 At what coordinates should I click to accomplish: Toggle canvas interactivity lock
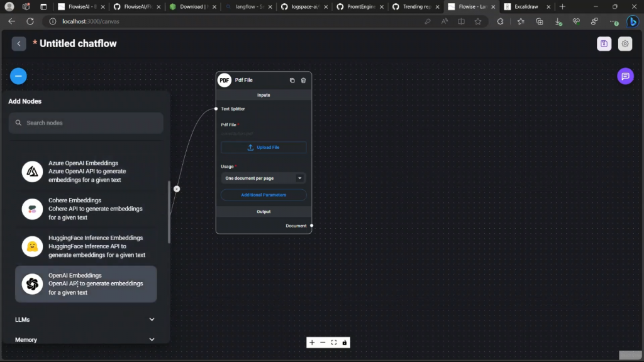coord(345,343)
